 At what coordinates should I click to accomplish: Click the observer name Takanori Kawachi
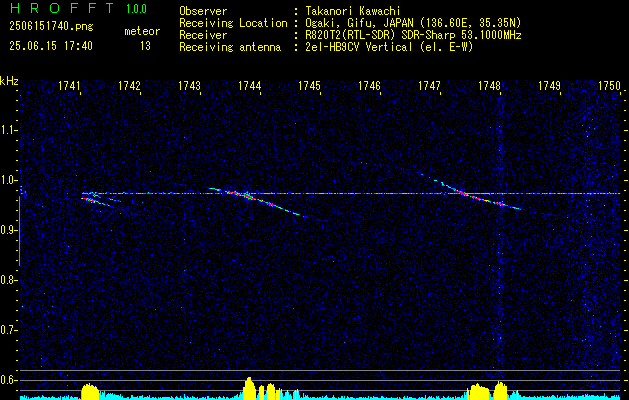(x=353, y=11)
